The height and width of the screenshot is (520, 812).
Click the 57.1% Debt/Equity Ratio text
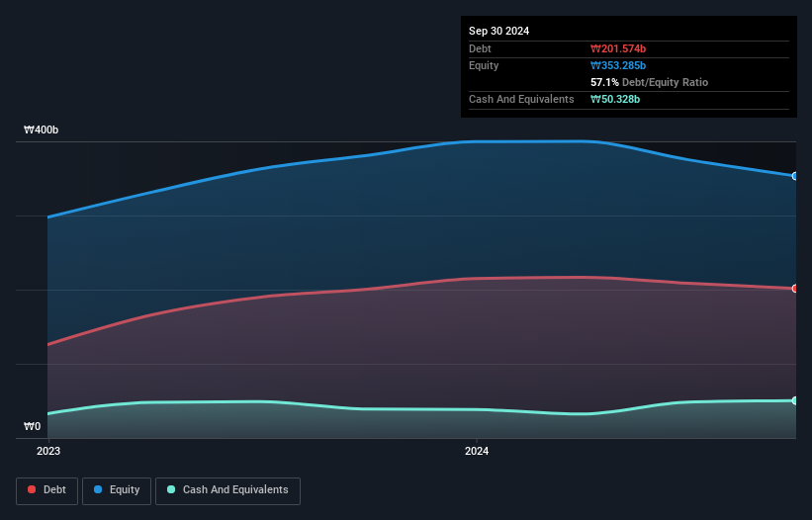tap(649, 82)
